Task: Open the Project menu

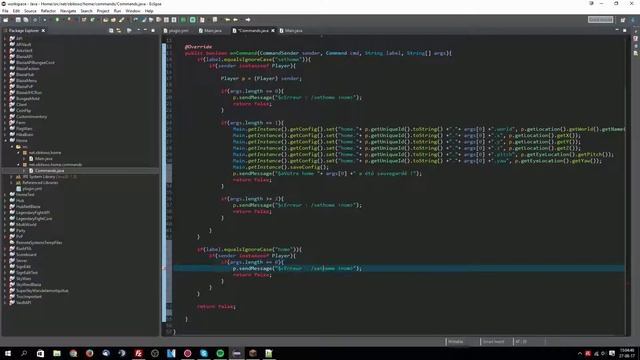Action: tap(103, 11)
